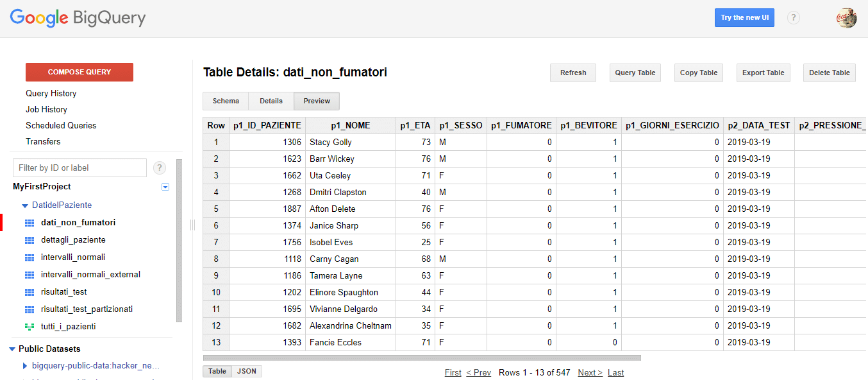The height and width of the screenshot is (380, 868).
Task: Click the table icon next to risultati_test_partizionati
Action: 29,309
